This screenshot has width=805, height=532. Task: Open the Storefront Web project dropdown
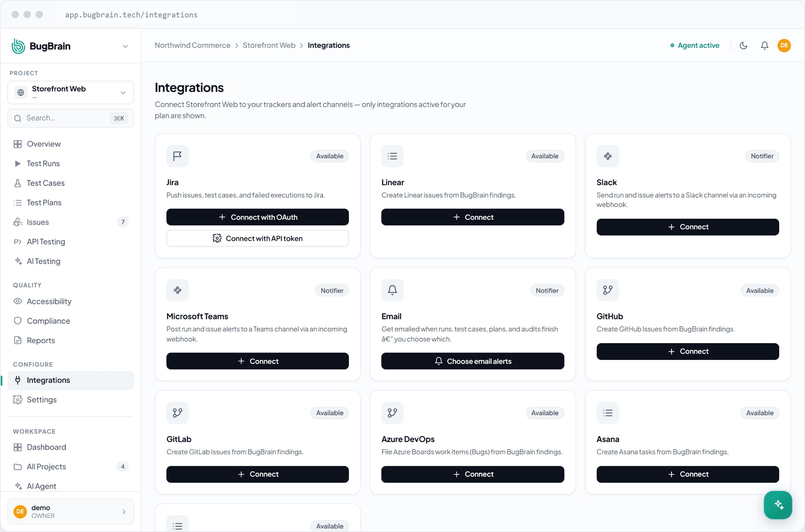click(x=70, y=92)
